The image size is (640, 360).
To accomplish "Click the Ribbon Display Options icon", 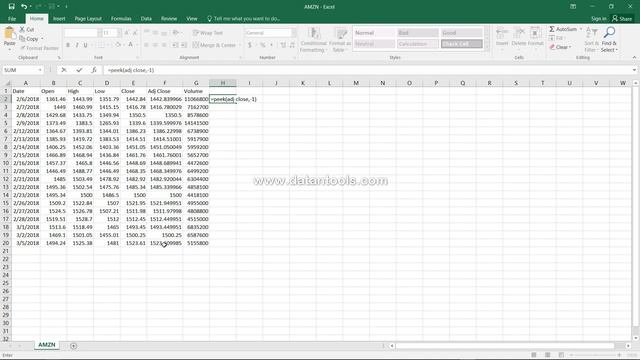I will point(573,7).
